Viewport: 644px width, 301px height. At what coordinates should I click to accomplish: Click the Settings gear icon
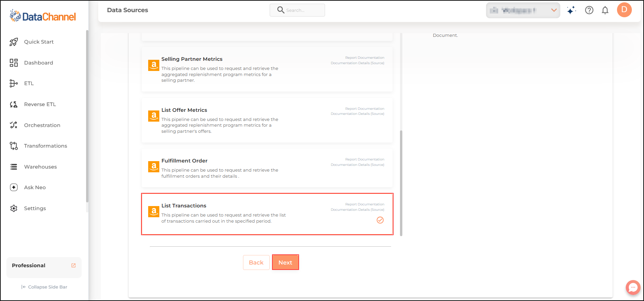coord(14,208)
